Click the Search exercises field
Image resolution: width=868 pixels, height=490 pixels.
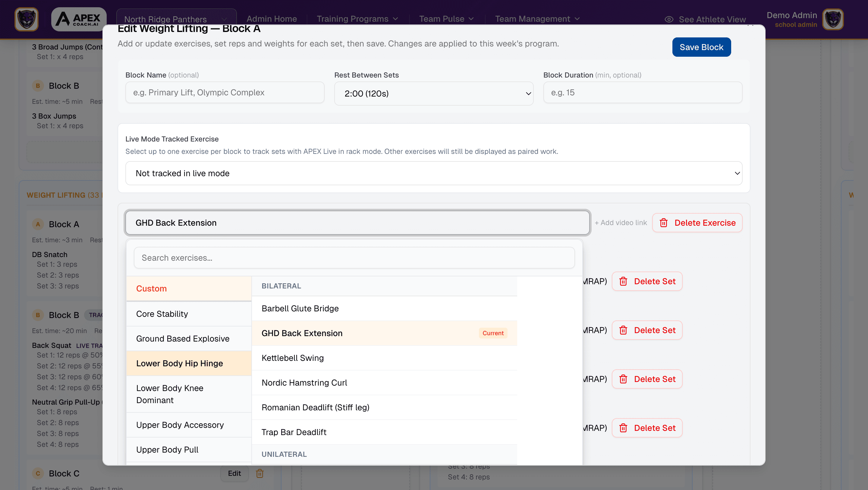click(354, 258)
